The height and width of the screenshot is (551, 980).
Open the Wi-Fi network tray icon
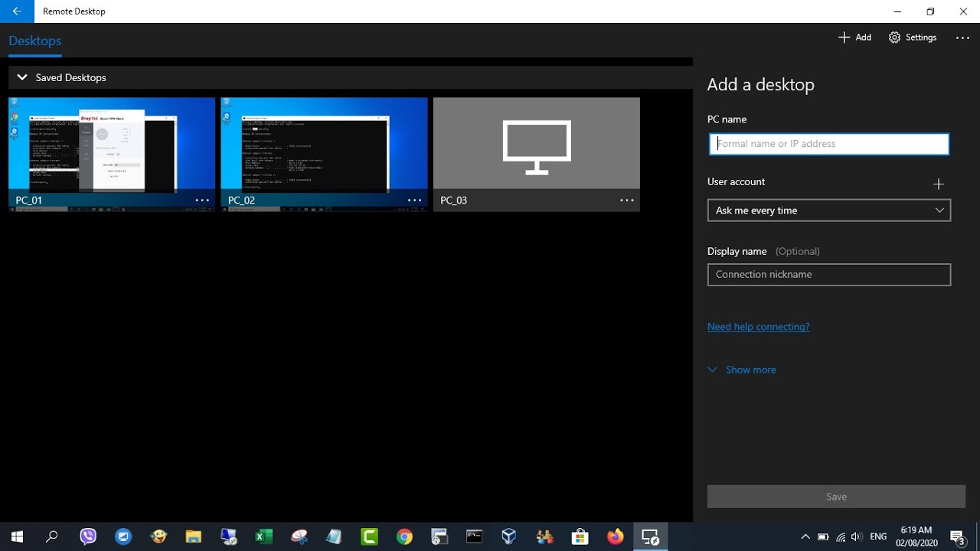841,536
